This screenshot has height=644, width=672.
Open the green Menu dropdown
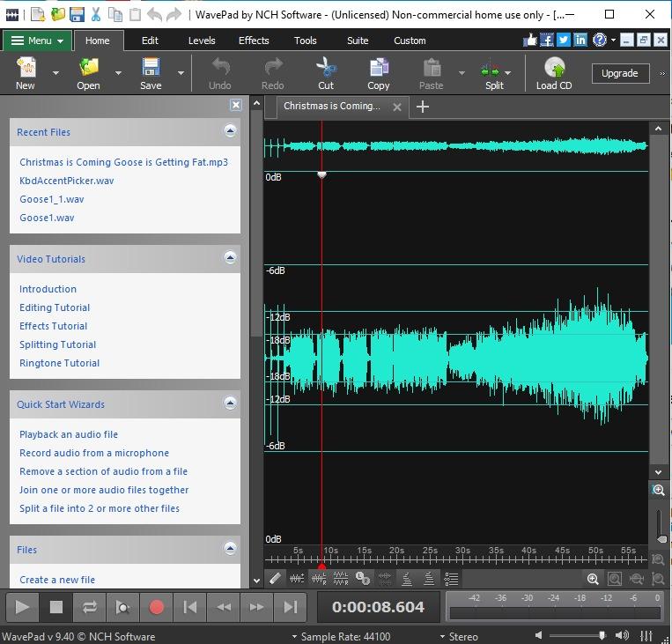(37, 41)
